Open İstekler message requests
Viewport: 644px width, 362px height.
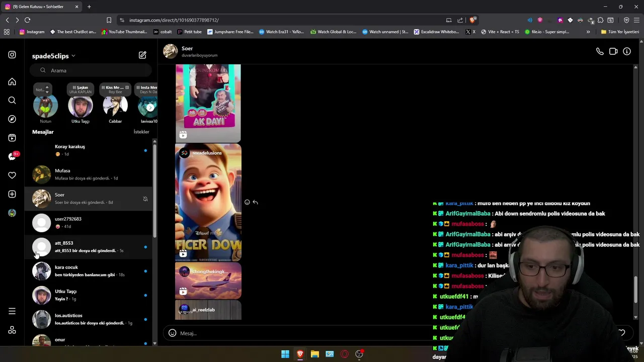click(141, 132)
